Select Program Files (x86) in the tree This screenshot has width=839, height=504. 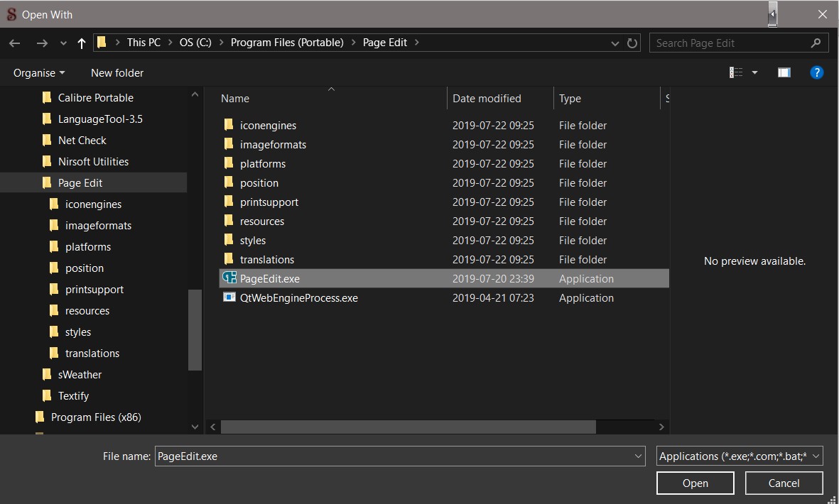[x=96, y=417]
